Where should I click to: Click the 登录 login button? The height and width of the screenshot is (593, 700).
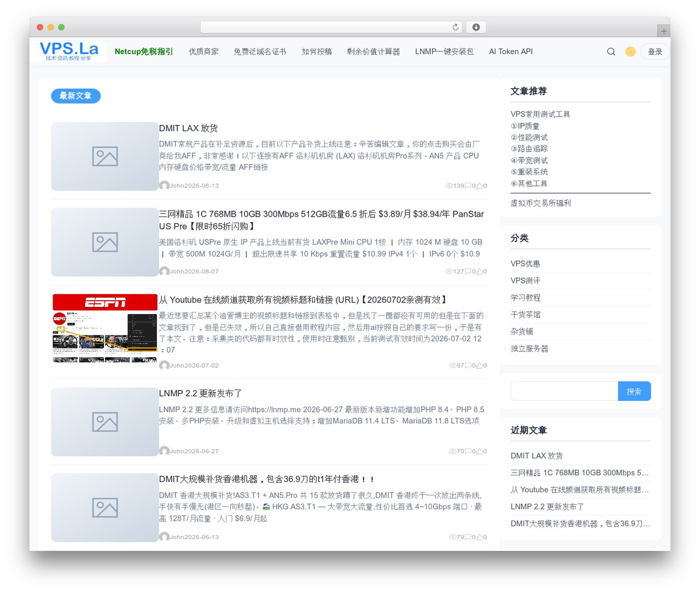click(x=655, y=51)
